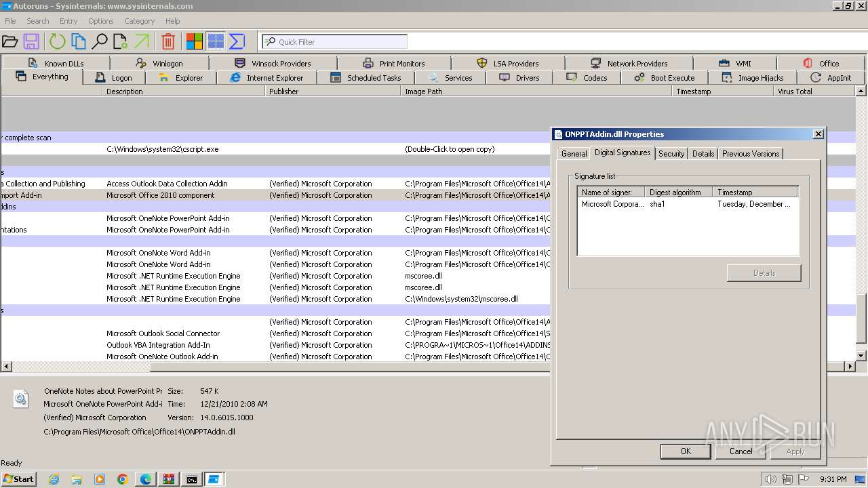Open Previous Versions tab in Properties dialog
Viewport: 868px width, 488px height.
point(751,154)
